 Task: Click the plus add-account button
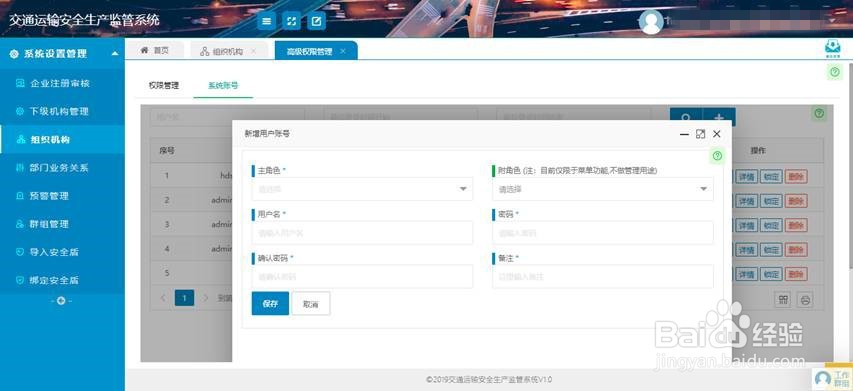pos(719,117)
